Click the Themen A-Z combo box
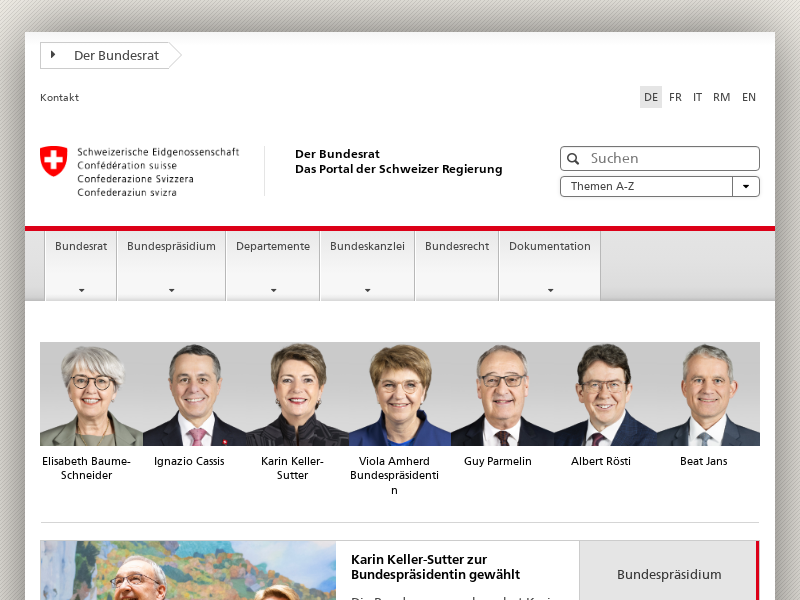Screen dimensions: 800x600 (660, 186)
